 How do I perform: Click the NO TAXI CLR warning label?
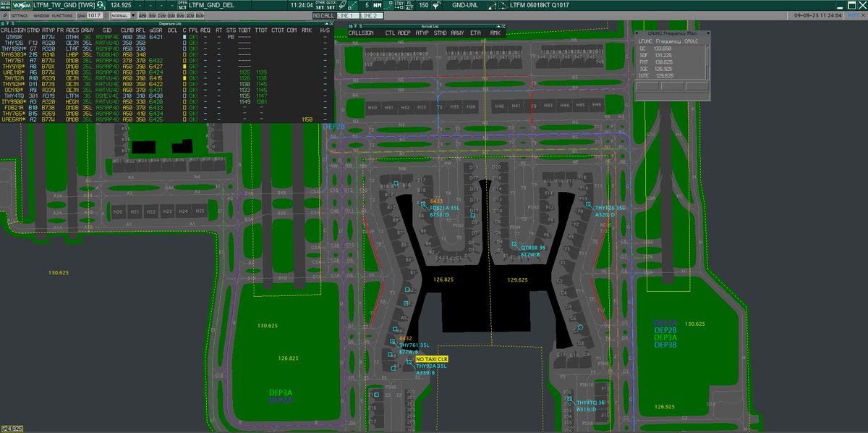tap(433, 359)
